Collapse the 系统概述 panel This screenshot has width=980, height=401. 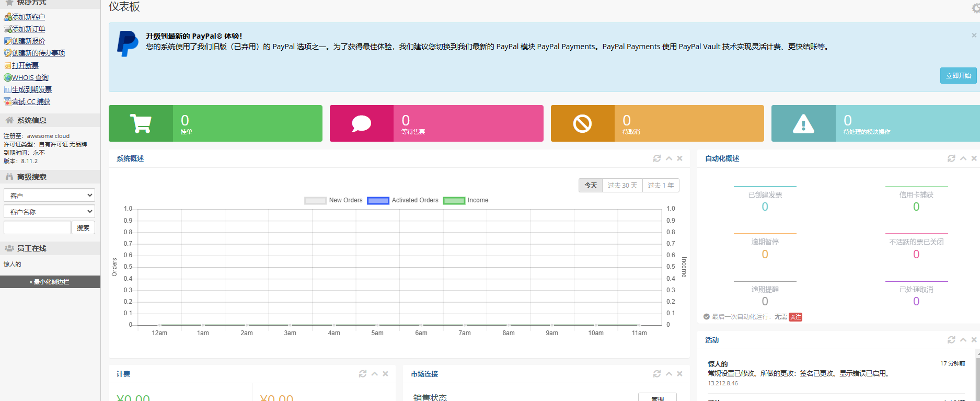pos(668,158)
